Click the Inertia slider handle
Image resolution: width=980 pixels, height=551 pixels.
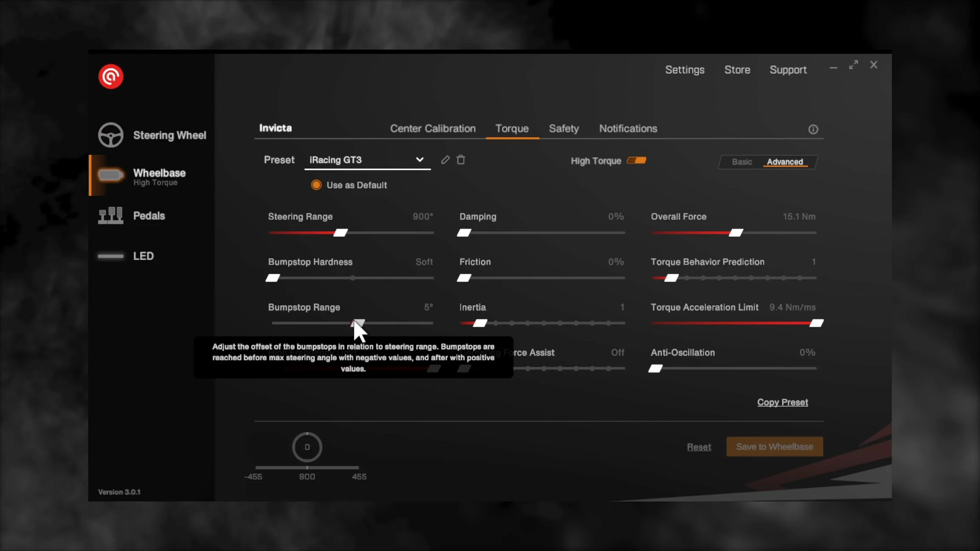tap(480, 323)
